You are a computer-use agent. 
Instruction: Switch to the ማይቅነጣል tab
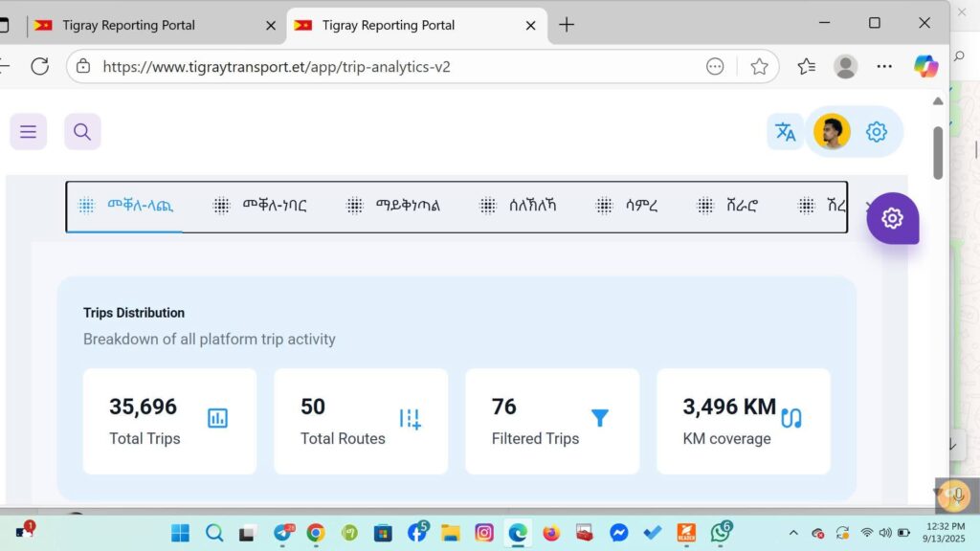pyautogui.click(x=393, y=206)
